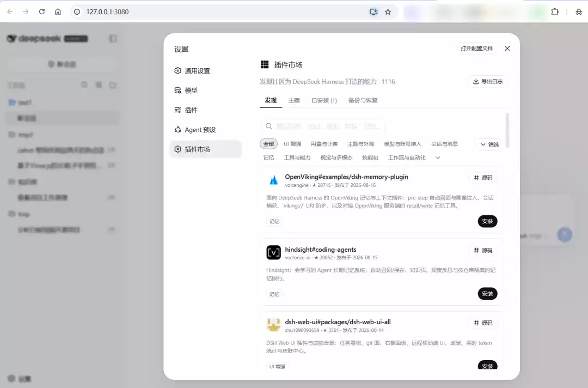Viewport: 588px width, 388px height.
Task: Click hindsight#coding-agents title
Action: click(x=321, y=250)
